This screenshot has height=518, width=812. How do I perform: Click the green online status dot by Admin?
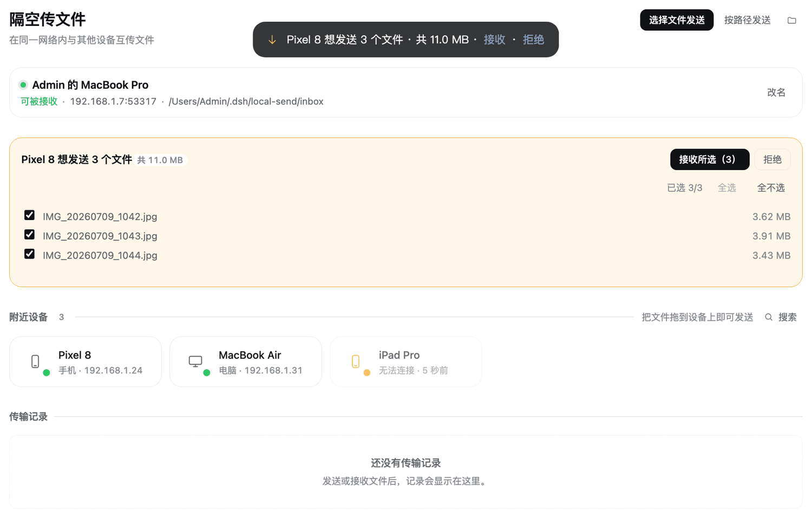[x=23, y=85]
